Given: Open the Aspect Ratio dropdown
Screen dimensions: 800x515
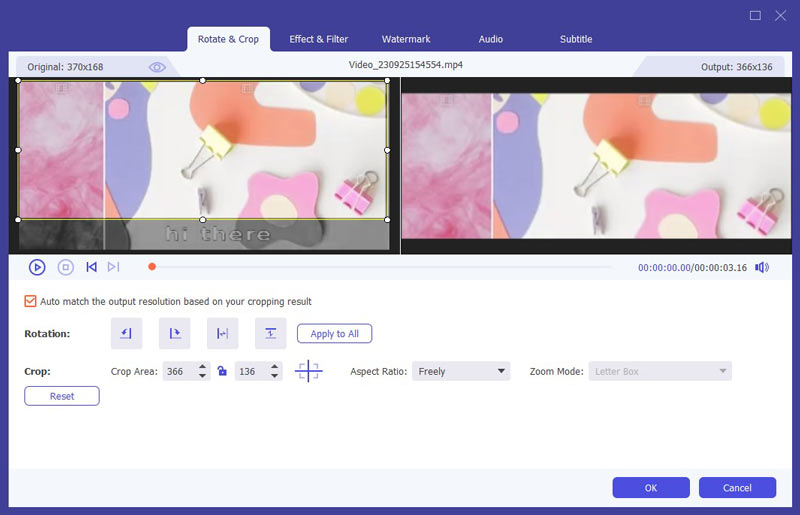Looking at the screenshot, I should click(461, 371).
